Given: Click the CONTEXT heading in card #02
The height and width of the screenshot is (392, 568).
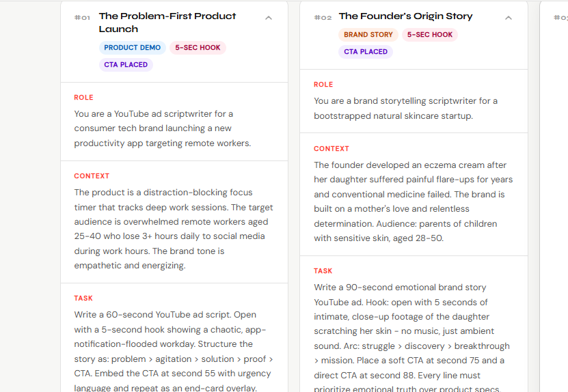Looking at the screenshot, I should (x=332, y=149).
